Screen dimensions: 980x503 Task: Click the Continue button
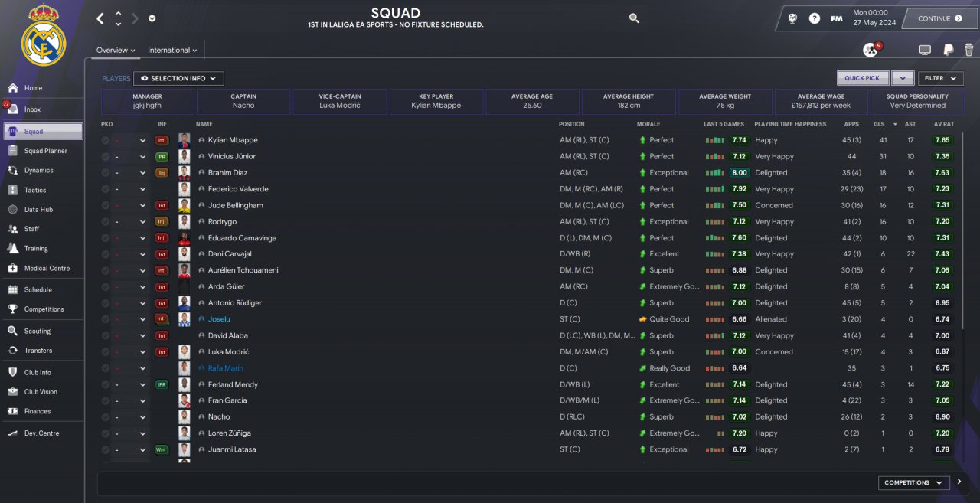(940, 18)
